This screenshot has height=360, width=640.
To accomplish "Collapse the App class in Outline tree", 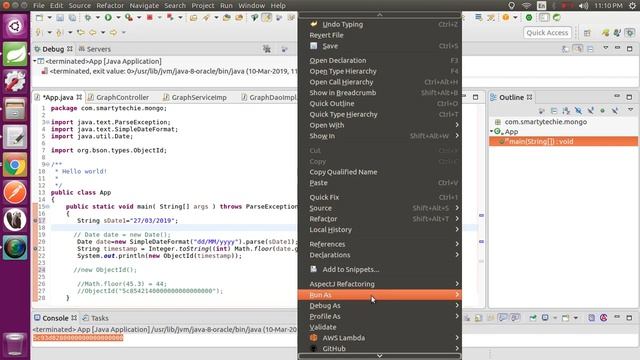I will 491,131.
